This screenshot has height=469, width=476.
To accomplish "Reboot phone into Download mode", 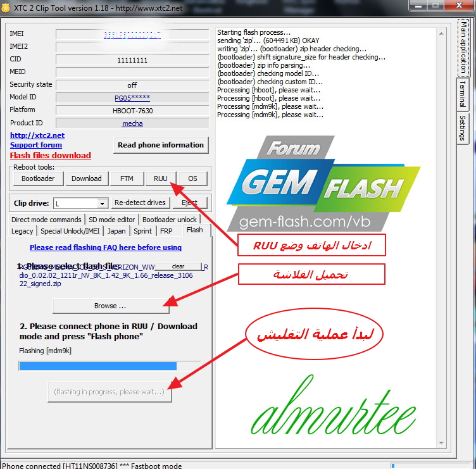I will 87,178.
